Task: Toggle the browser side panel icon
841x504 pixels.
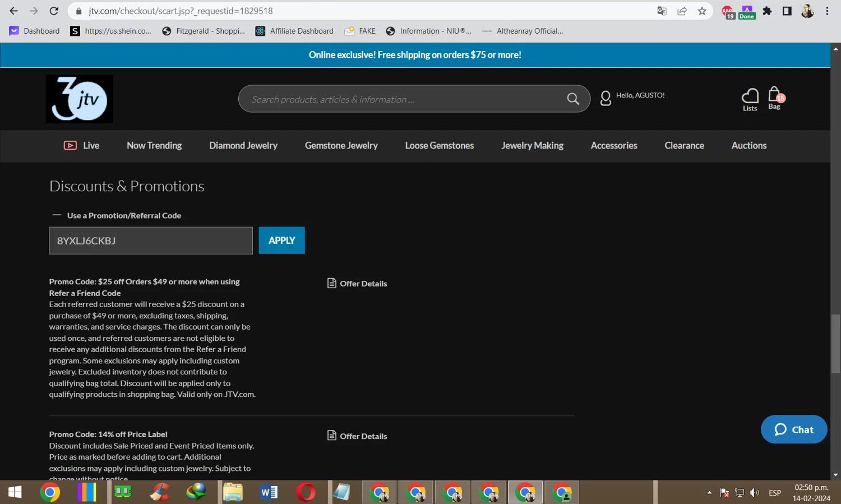Action: [787, 11]
